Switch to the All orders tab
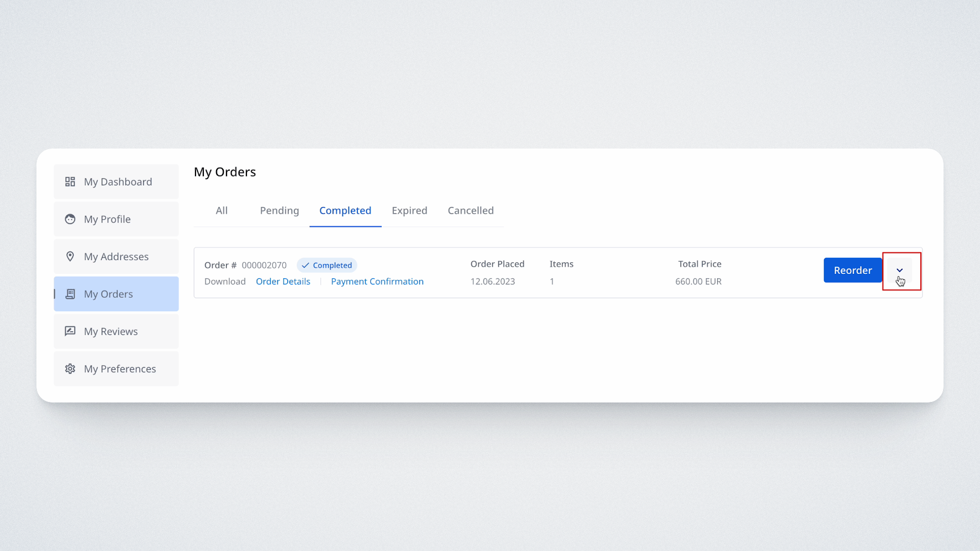 pos(222,210)
